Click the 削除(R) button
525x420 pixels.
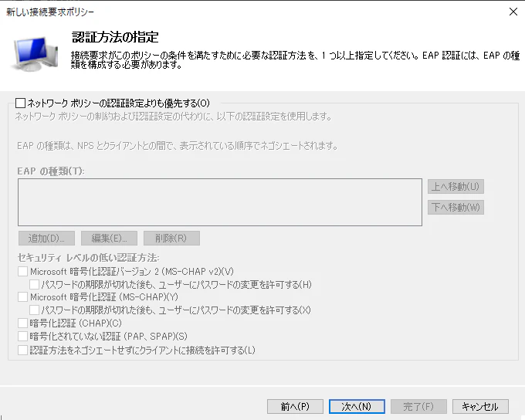[171, 238]
